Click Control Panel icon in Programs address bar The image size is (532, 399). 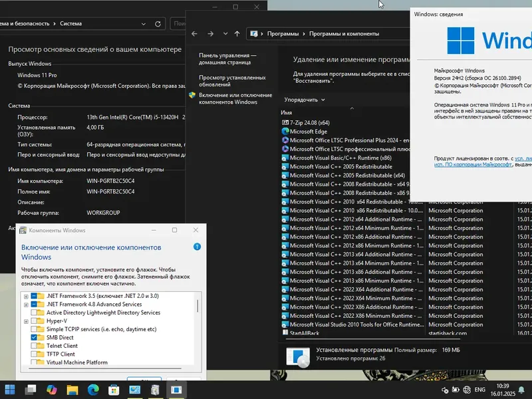[x=254, y=34]
